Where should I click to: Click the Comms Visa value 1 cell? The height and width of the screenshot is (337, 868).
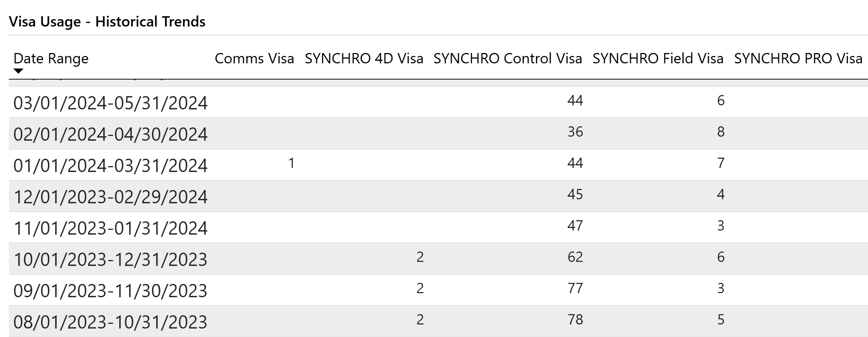[291, 163]
